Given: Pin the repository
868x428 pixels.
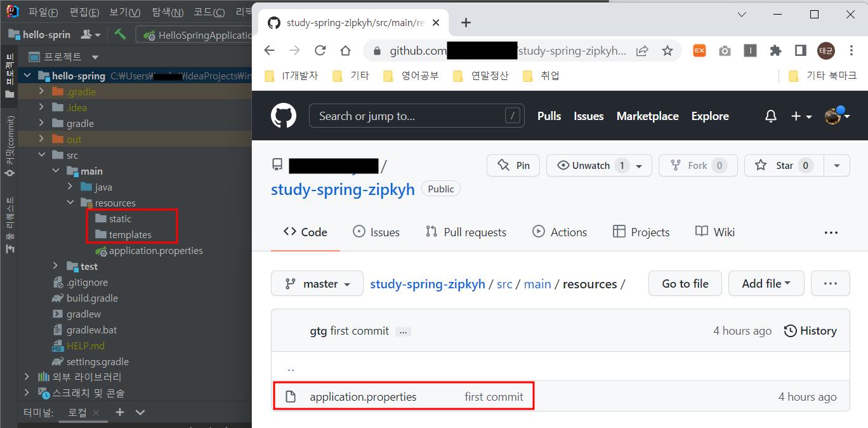Looking at the screenshot, I should 513,166.
